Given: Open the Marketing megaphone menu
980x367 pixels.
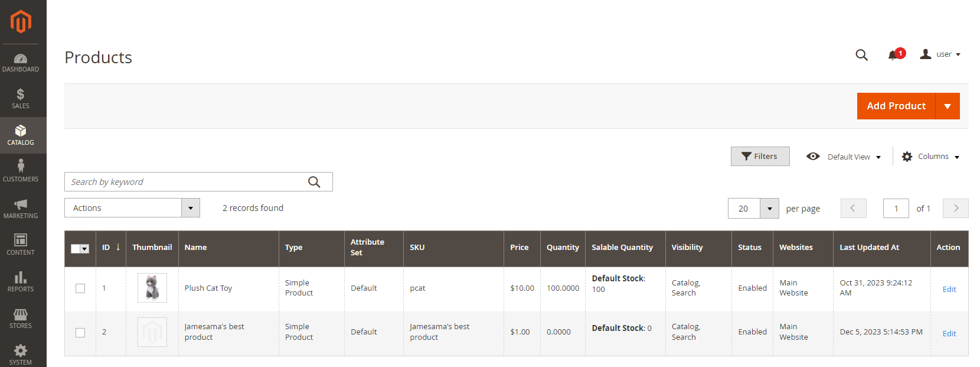Looking at the screenshot, I should (21, 209).
